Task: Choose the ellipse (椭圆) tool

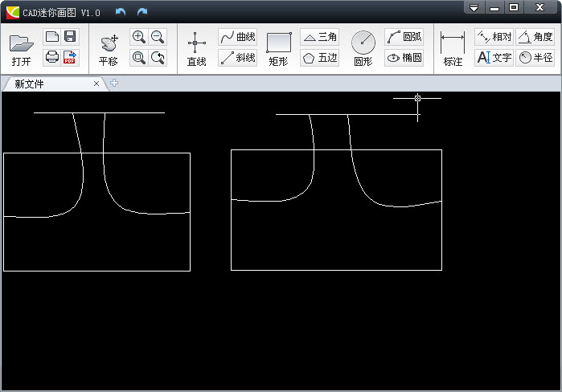Action: click(x=404, y=58)
